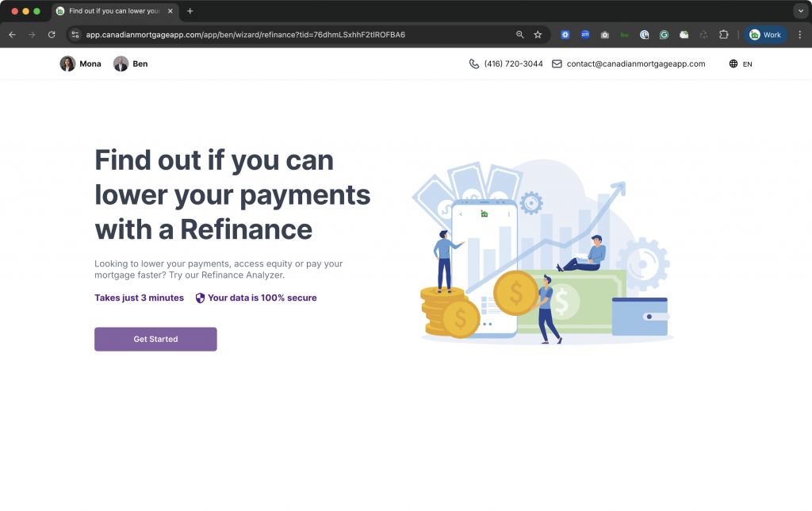Open the Zoom extension icon
812x511 pixels.
coord(585,35)
